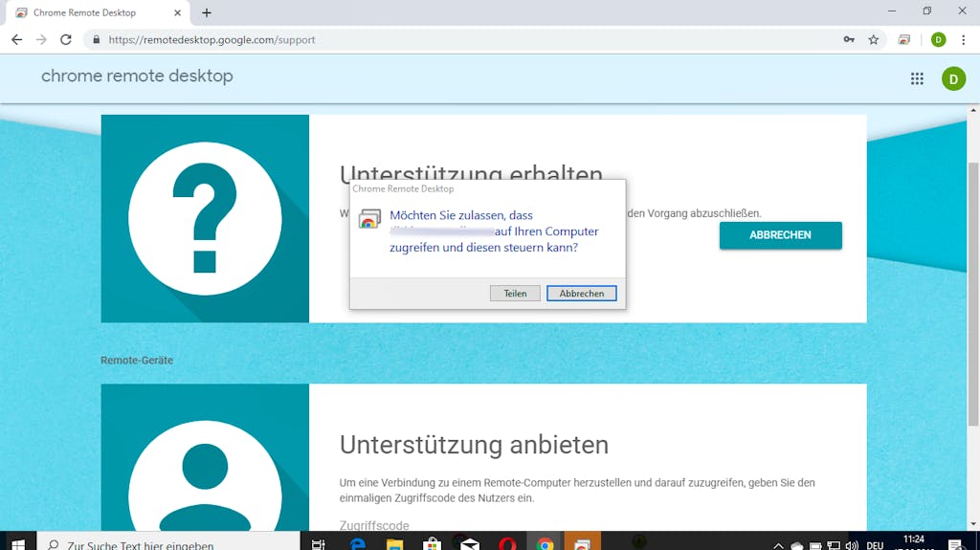Click the scrollbar down arrow

973,524
